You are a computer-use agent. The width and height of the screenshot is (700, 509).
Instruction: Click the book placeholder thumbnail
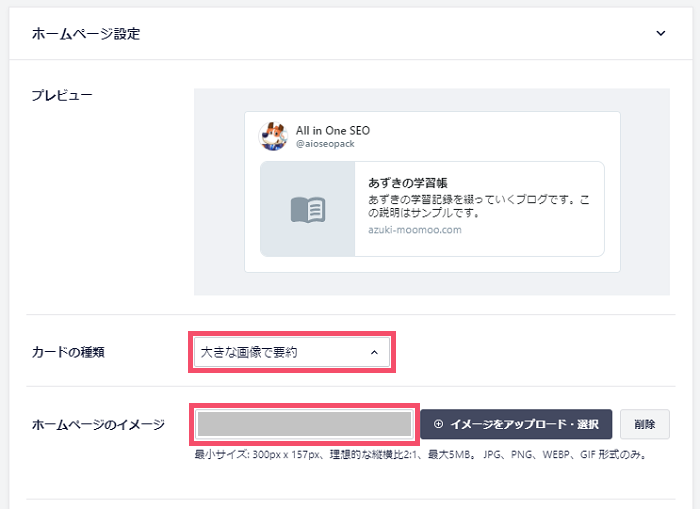[308, 209]
